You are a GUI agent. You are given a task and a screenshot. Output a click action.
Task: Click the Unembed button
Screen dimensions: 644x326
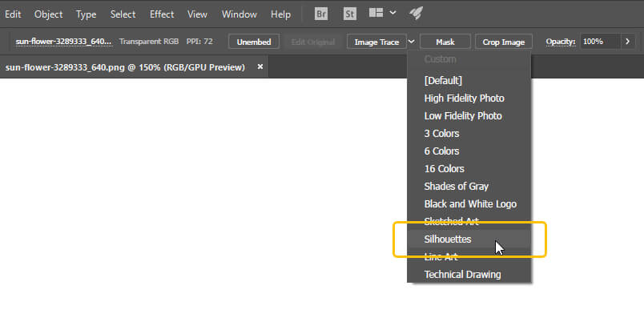[x=254, y=42]
